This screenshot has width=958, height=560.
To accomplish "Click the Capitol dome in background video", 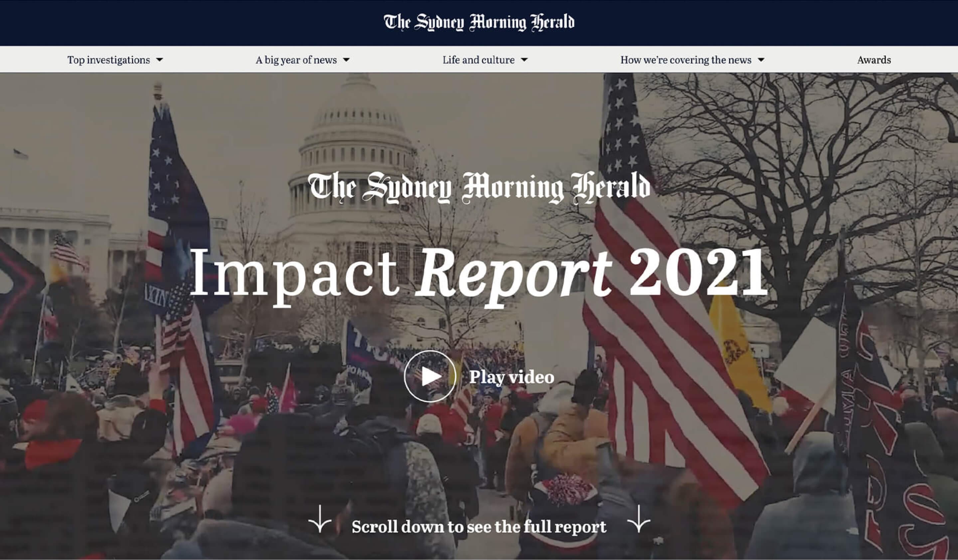I will (357, 122).
